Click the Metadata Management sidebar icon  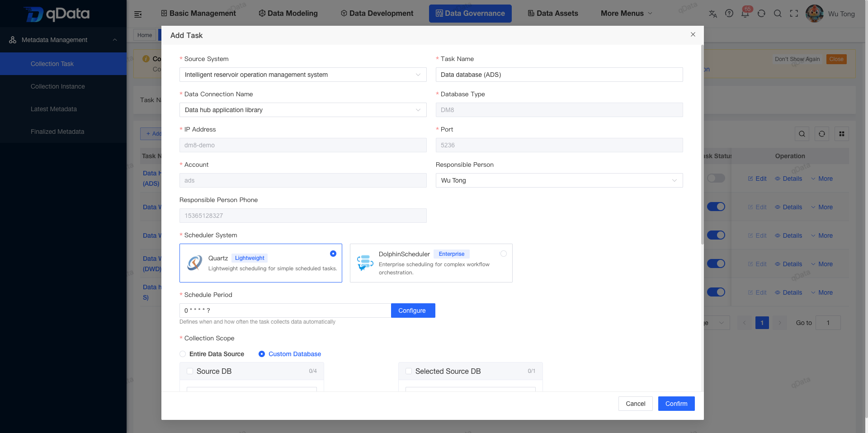tap(13, 40)
